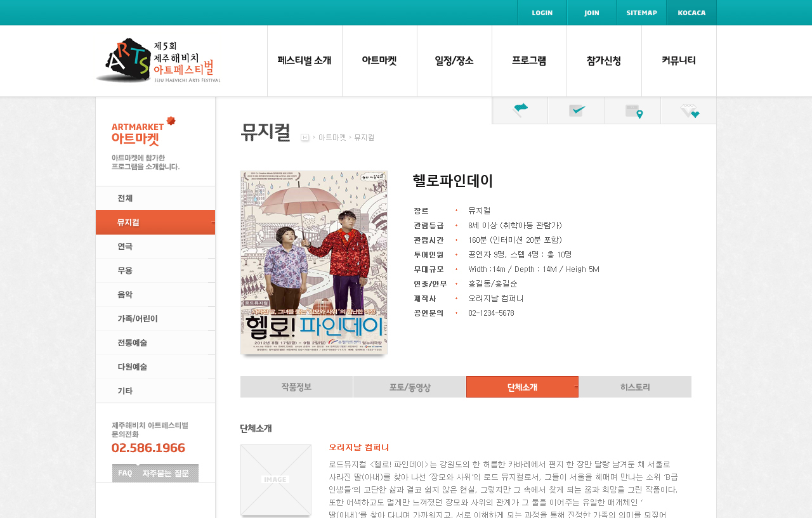Select the 단체소개 tab

point(522,387)
